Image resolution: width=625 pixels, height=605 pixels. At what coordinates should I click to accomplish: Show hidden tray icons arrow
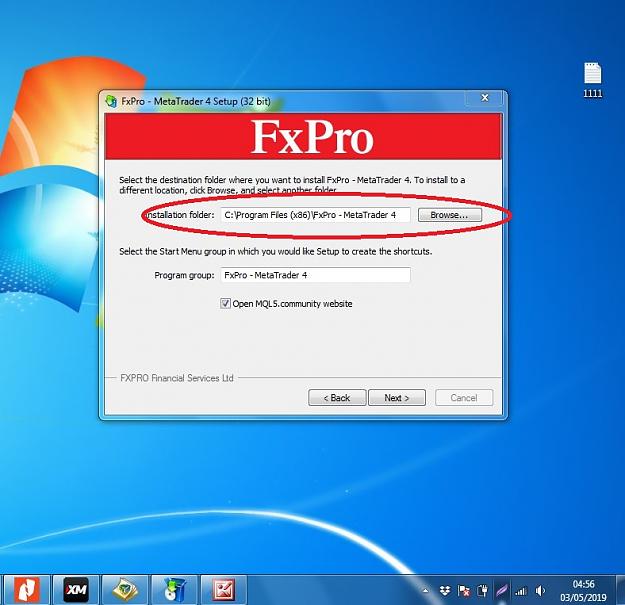pyautogui.click(x=426, y=590)
